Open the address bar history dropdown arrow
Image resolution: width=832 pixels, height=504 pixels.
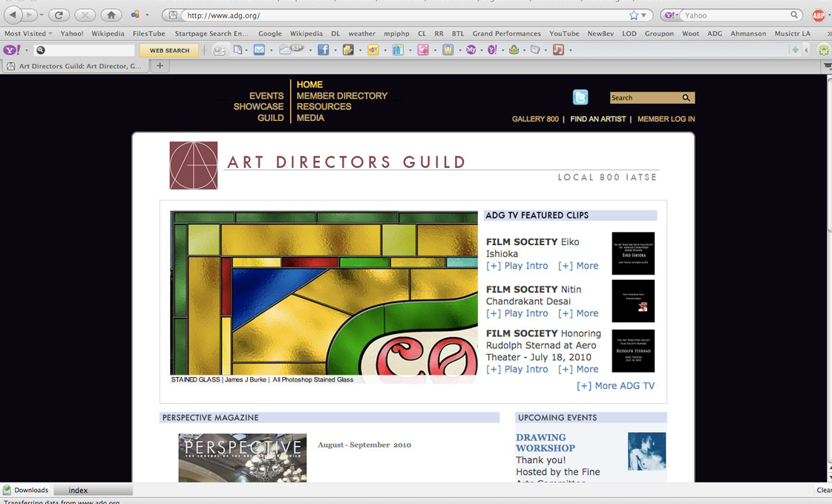644,16
